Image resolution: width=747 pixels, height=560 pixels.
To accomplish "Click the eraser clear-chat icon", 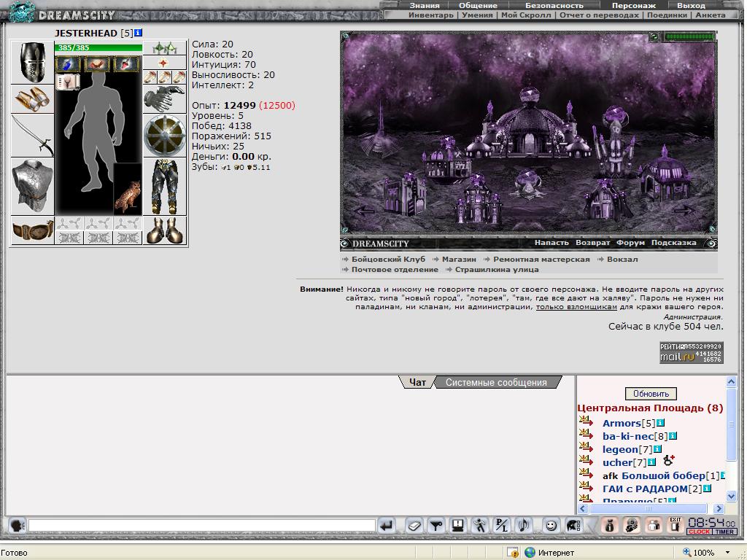I will click(414, 525).
